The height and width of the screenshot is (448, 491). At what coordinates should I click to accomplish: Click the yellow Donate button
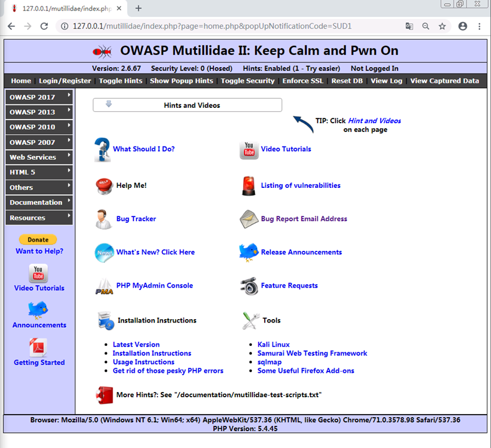pos(38,240)
